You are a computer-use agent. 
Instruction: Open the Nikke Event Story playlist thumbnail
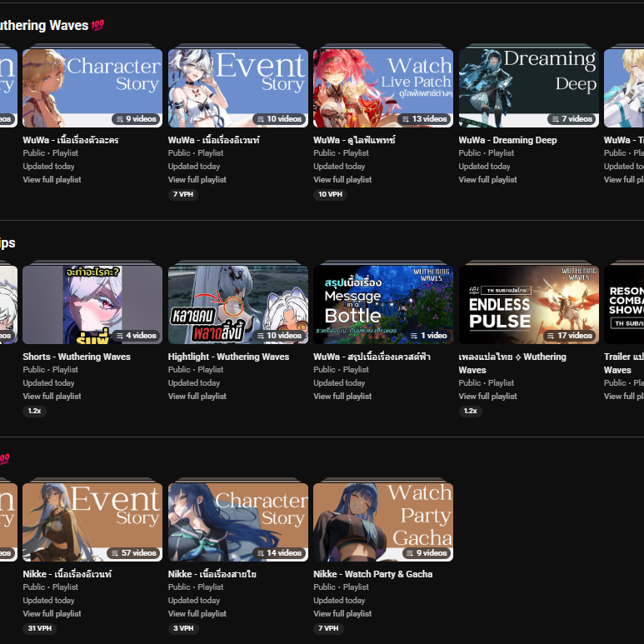[92, 522]
